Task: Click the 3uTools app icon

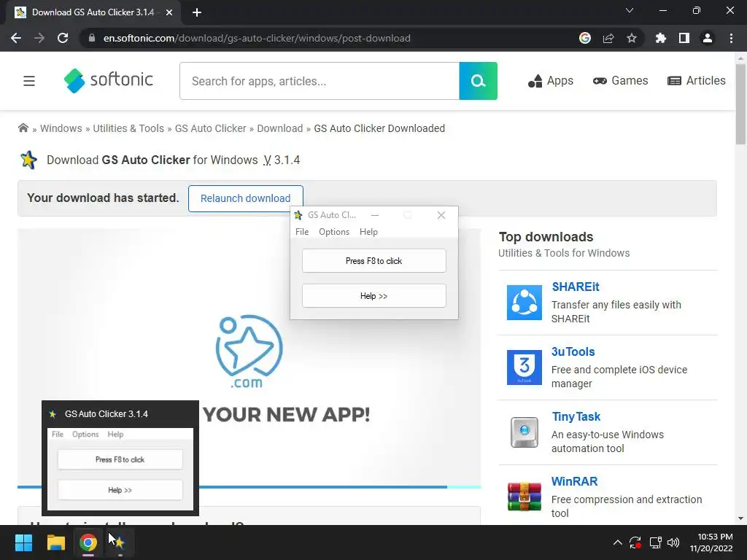Action: [x=524, y=367]
